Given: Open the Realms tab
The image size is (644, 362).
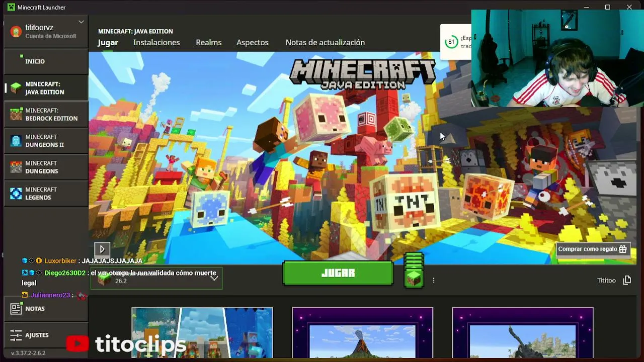Looking at the screenshot, I should click(x=209, y=43).
